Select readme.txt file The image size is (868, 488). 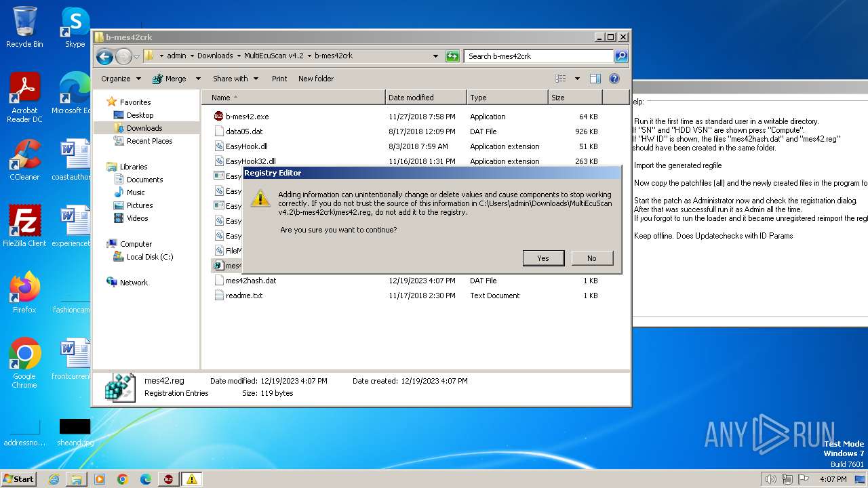coord(244,296)
